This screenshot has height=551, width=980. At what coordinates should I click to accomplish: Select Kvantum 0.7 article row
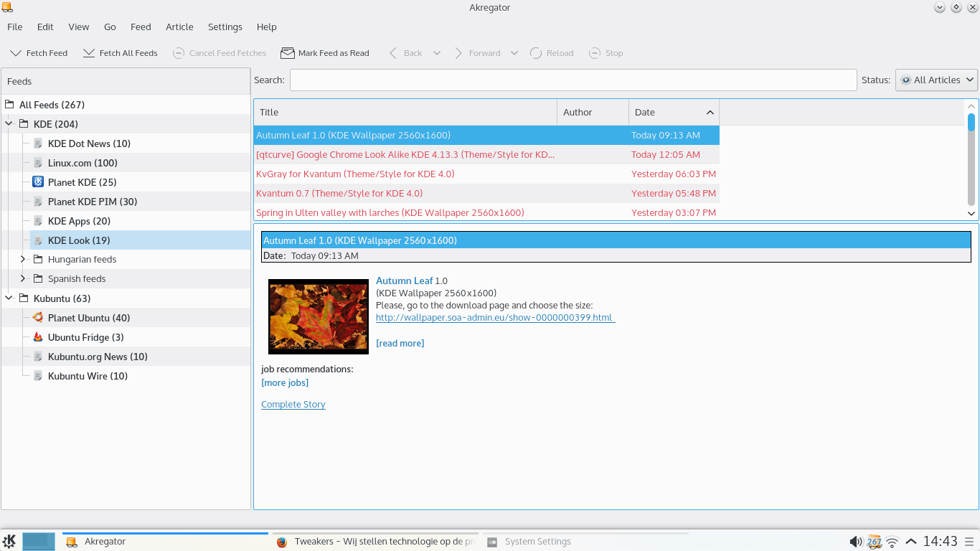tap(486, 194)
